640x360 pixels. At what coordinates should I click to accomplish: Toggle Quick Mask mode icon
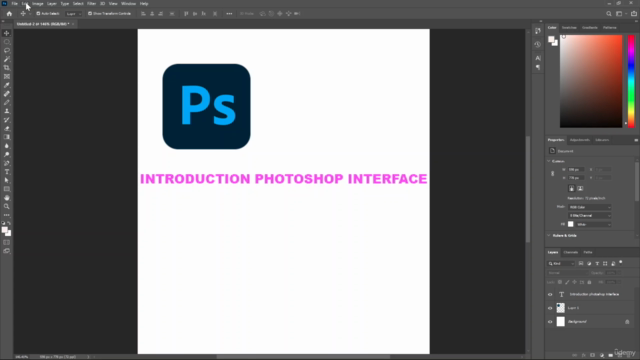pos(7,242)
